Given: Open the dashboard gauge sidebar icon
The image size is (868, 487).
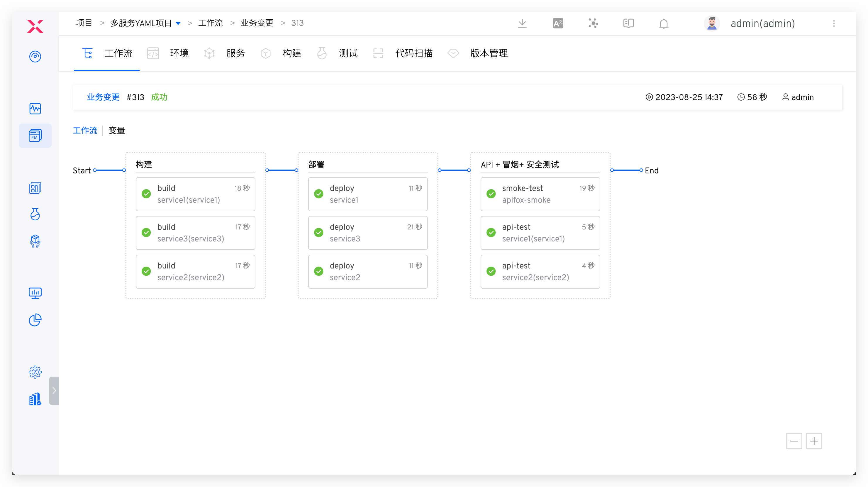Looking at the screenshot, I should [35, 56].
